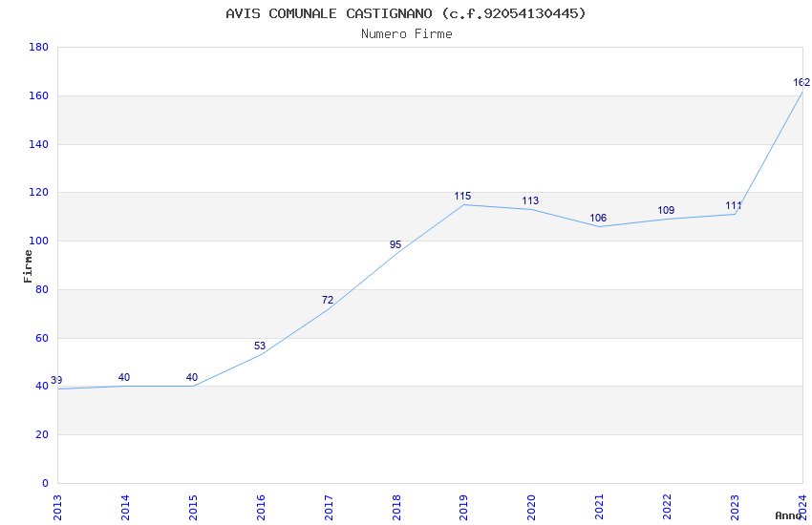Select the data label 111

pos(734,206)
